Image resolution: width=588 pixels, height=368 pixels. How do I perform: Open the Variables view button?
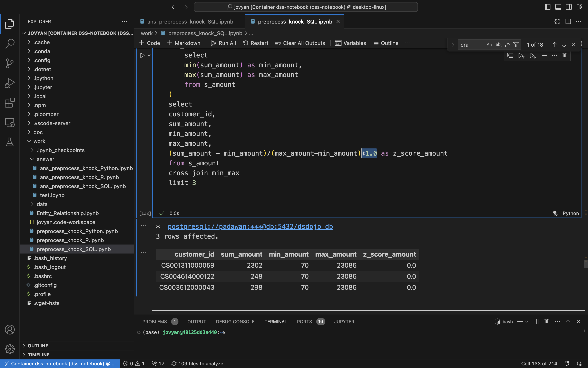[350, 43]
